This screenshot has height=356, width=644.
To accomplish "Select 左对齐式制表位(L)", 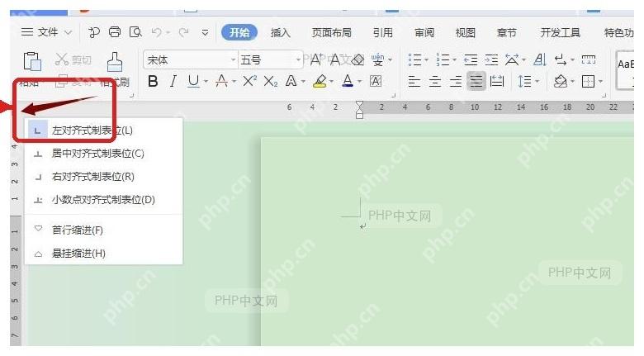I will pyautogui.click(x=103, y=131).
